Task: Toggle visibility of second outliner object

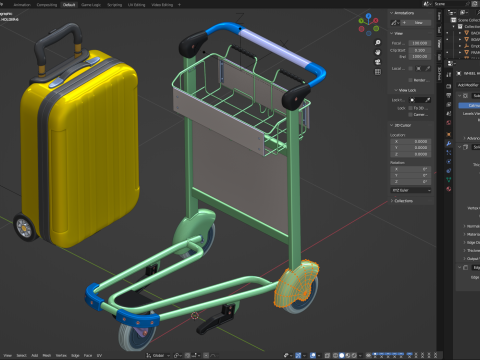Action: [x=447, y=39]
